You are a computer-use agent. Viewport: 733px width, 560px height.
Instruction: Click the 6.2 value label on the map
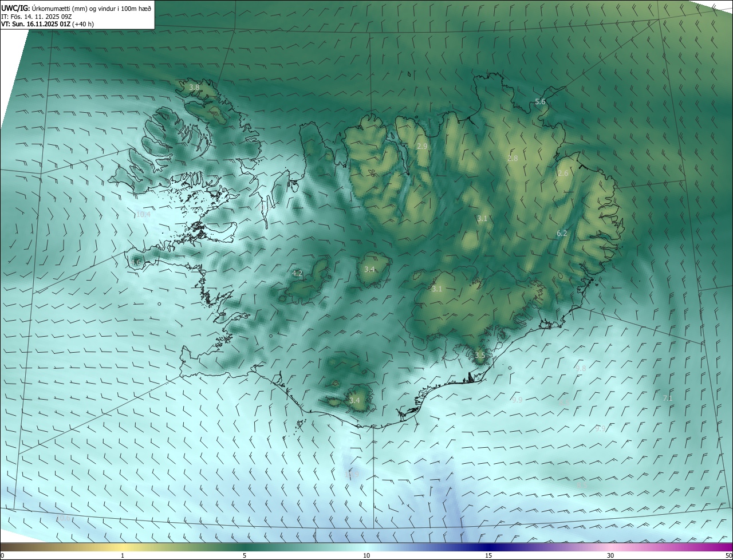click(562, 233)
